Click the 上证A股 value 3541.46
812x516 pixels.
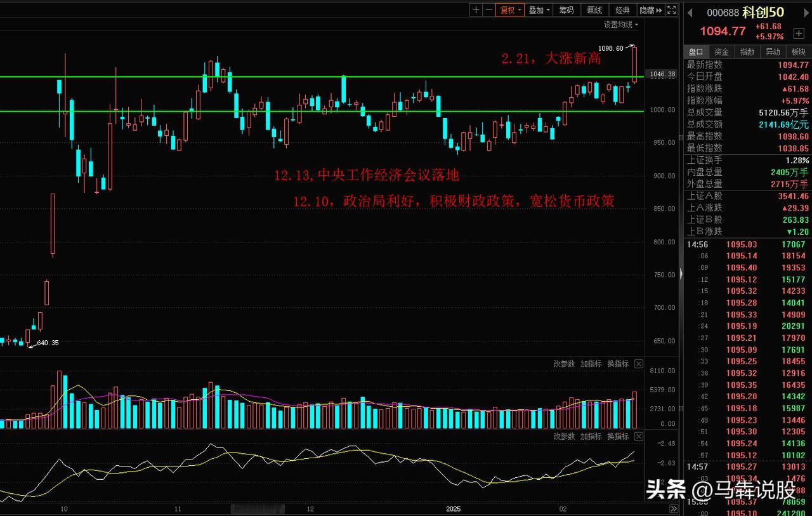[x=794, y=196]
